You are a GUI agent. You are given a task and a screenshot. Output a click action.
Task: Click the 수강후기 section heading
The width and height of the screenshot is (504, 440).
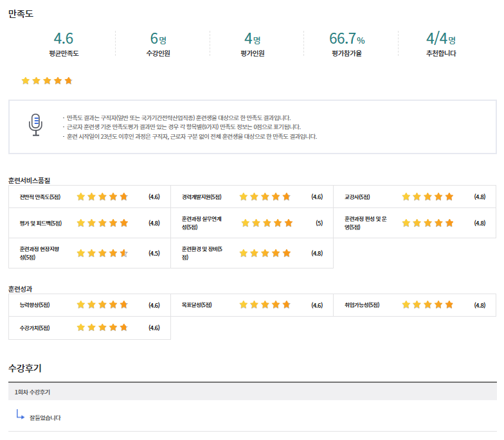tap(25, 368)
